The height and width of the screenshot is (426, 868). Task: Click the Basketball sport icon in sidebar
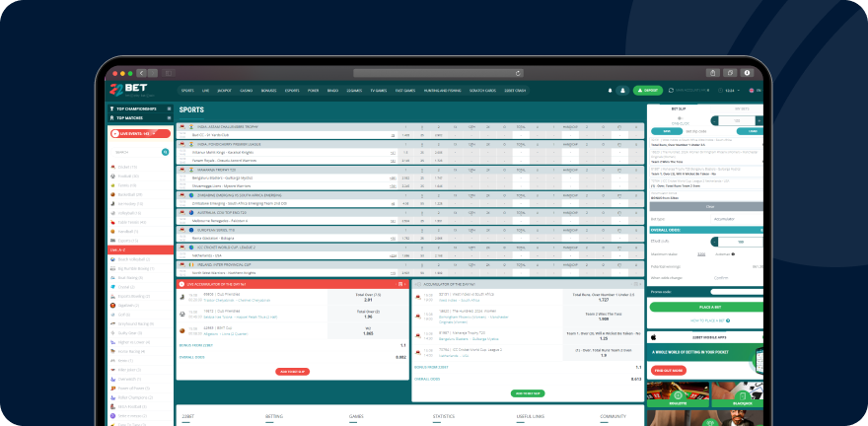(x=112, y=194)
